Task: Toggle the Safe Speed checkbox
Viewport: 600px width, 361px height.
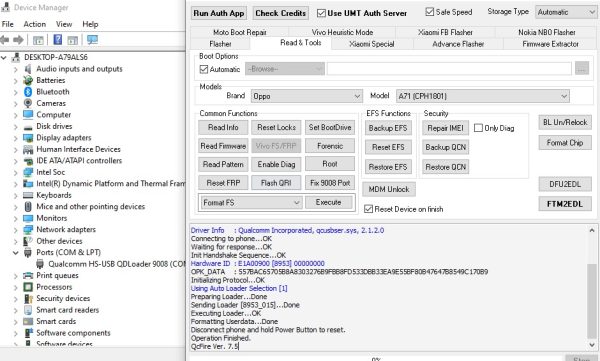Action: click(x=430, y=12)
